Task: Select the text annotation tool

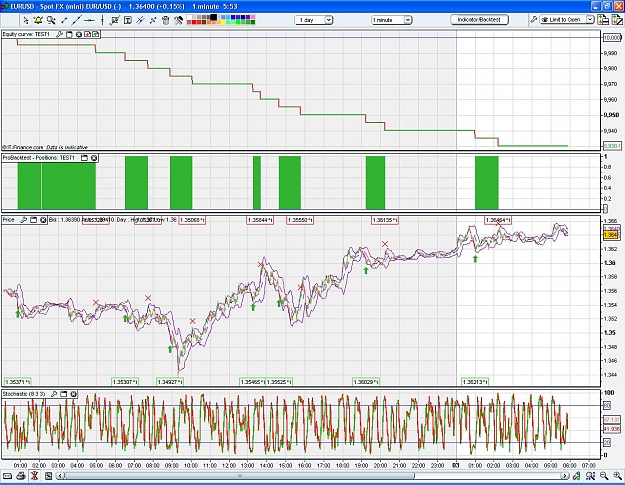Action: [128, 20]
